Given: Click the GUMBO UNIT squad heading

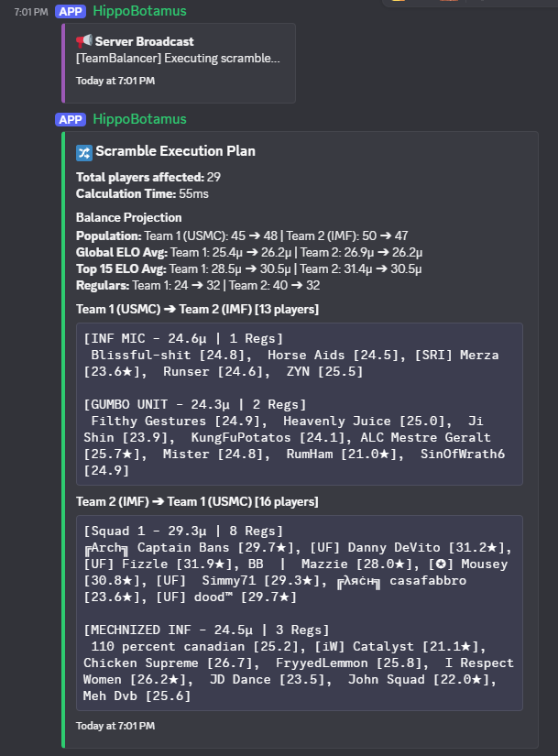Looking at the screenshot, I should coord(195,404).
